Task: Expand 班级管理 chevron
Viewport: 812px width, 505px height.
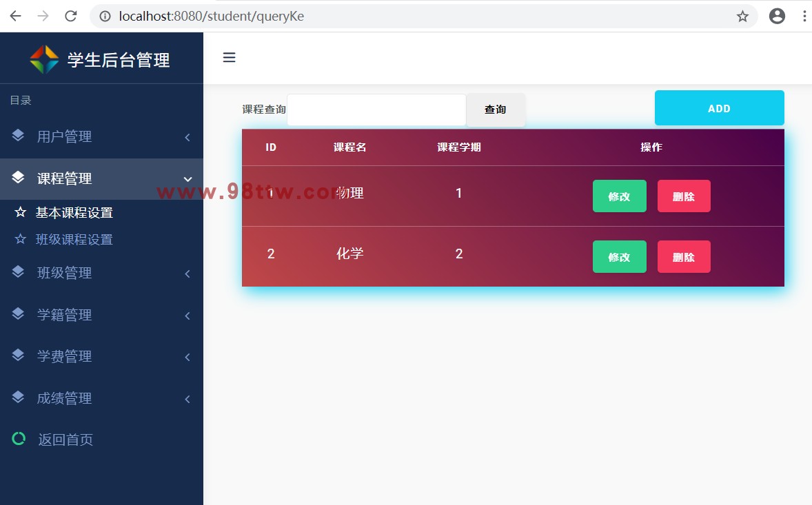Action: (x=187, y=274)
